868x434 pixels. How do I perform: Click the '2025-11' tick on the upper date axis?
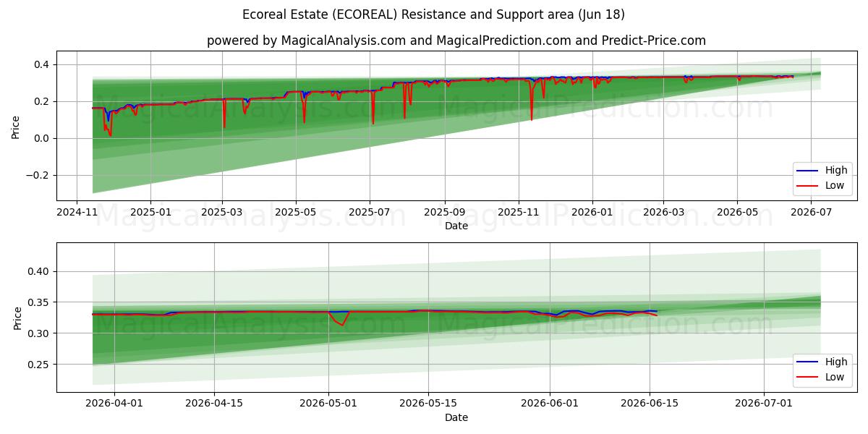click(518, 213)
